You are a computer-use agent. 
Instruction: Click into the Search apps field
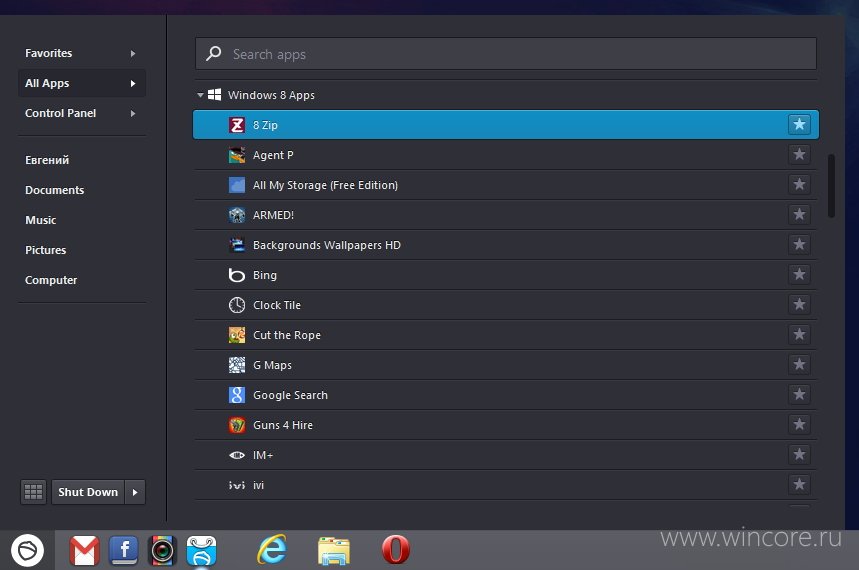coord(506,54)
